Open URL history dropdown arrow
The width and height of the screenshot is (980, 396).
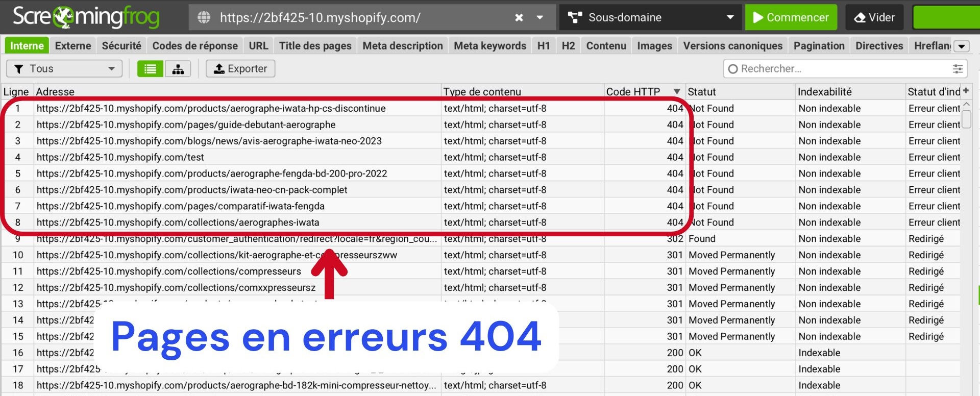point(540,17)
